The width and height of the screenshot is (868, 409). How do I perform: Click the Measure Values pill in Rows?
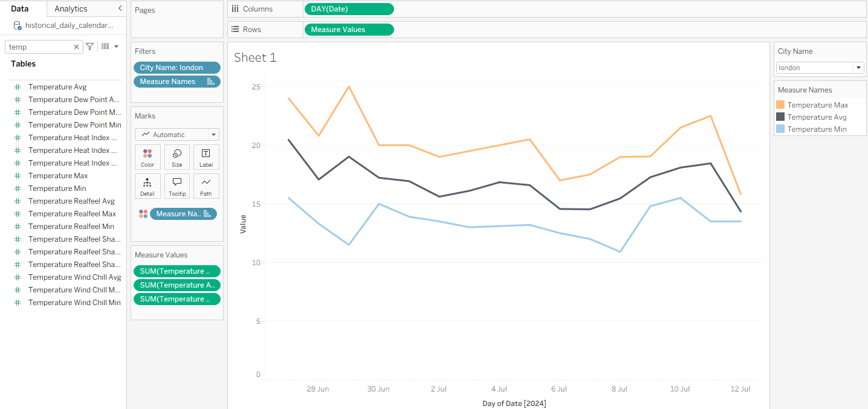(x=349, y=29)
